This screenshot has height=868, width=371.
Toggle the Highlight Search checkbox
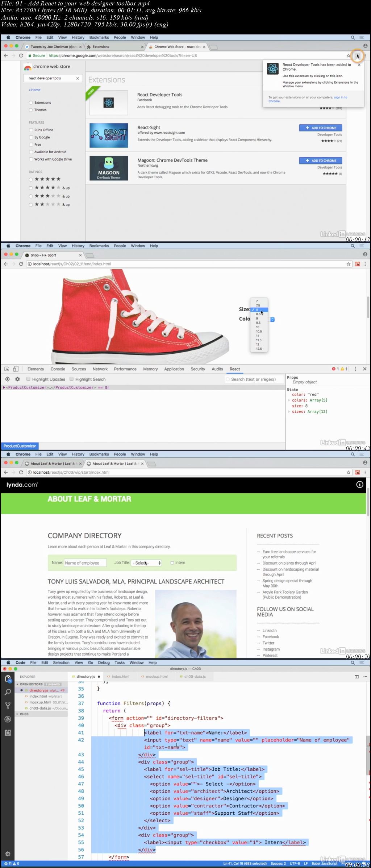[71, 379]
